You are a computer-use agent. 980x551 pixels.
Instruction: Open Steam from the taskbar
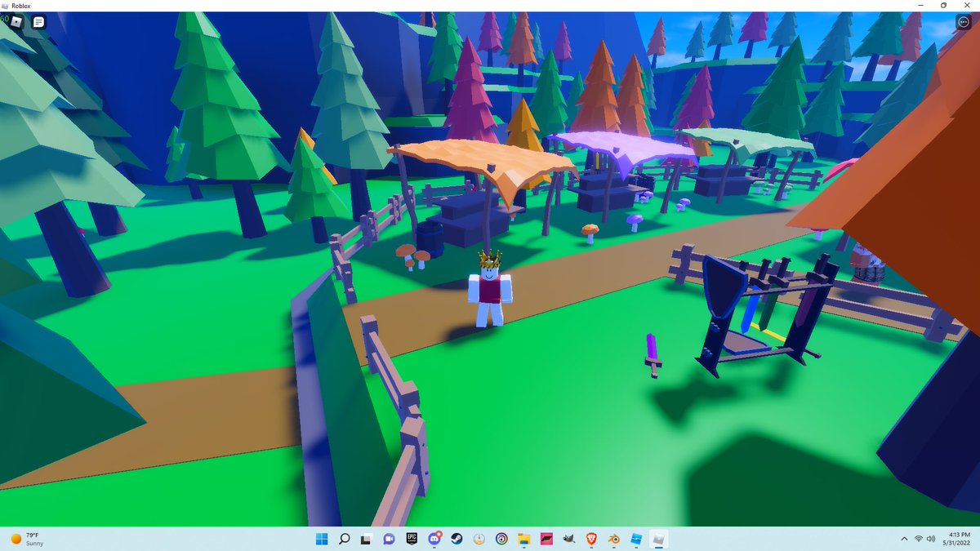coord(457,539)
